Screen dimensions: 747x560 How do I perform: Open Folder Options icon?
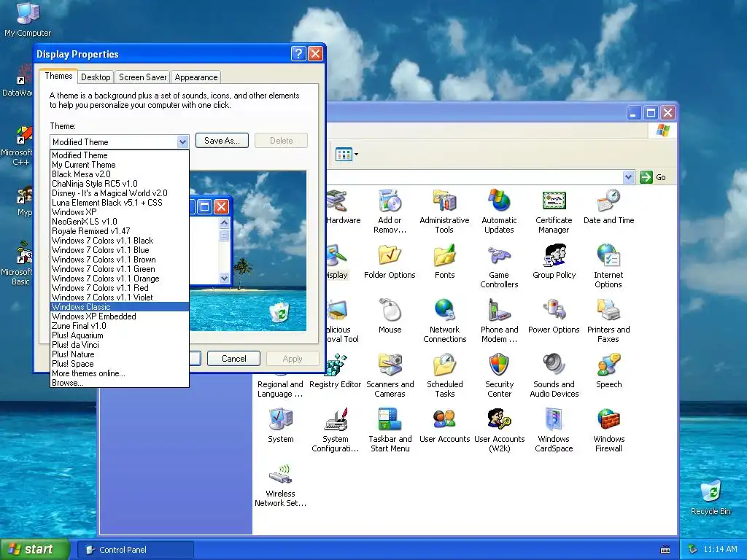[390, 262]
